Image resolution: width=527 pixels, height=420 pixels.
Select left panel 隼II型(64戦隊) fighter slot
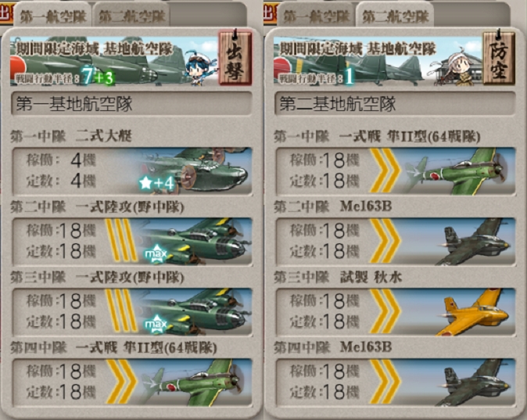click(x=132, y=382)
